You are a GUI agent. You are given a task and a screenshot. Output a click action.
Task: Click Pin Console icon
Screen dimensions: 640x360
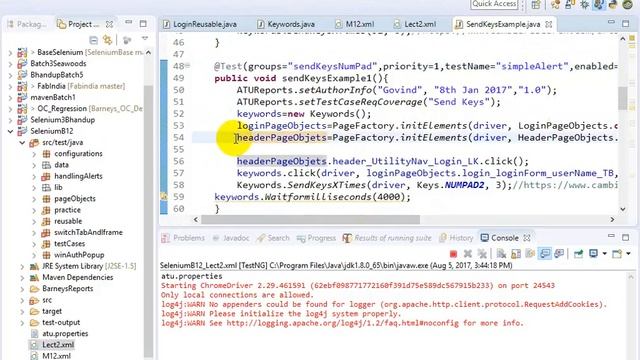578,254
